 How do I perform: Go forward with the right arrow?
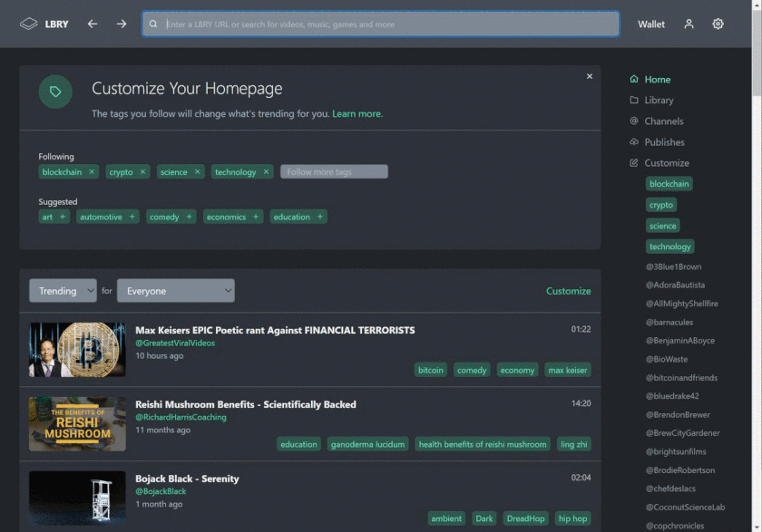point(122,24)
